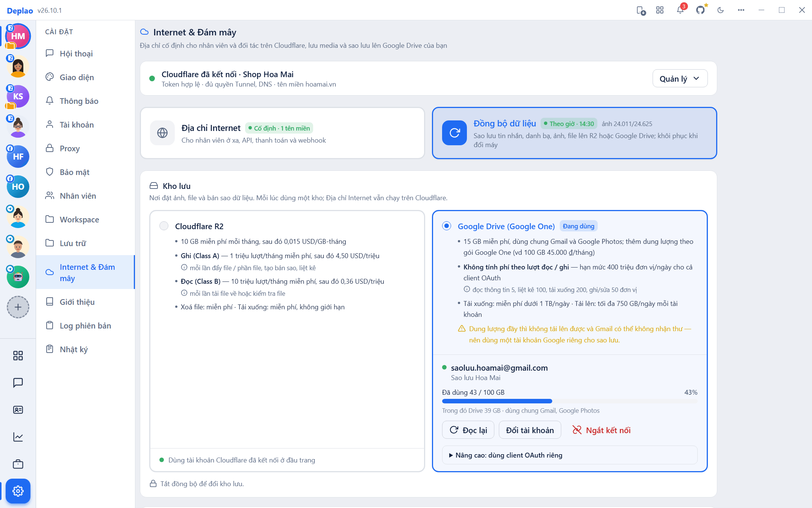Click the Đổi tài khoản button
The width and height of the screenshot is (812, 508).
(x=530, y=430)
